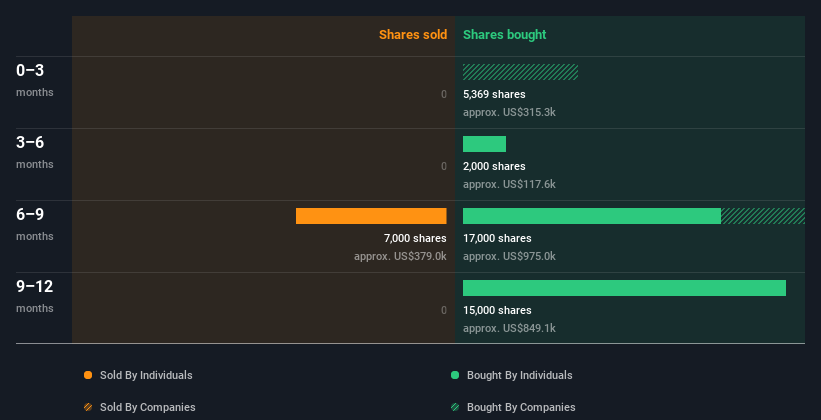The image size is (821, 420).
Task: Toggle the Bought By Companies legend label
Action: coord(521,407)
